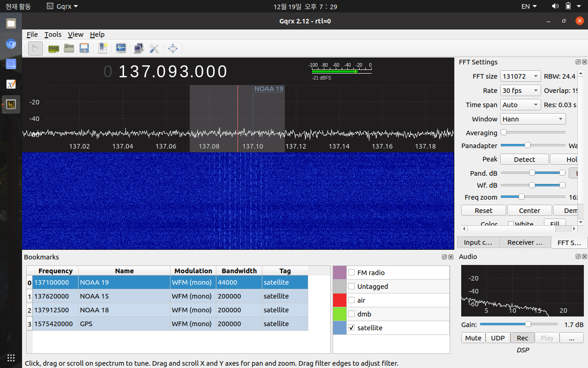This screenshot has height=368, width=588.
Task: Open I/O device configuration icon
Action: click(54, 48)
